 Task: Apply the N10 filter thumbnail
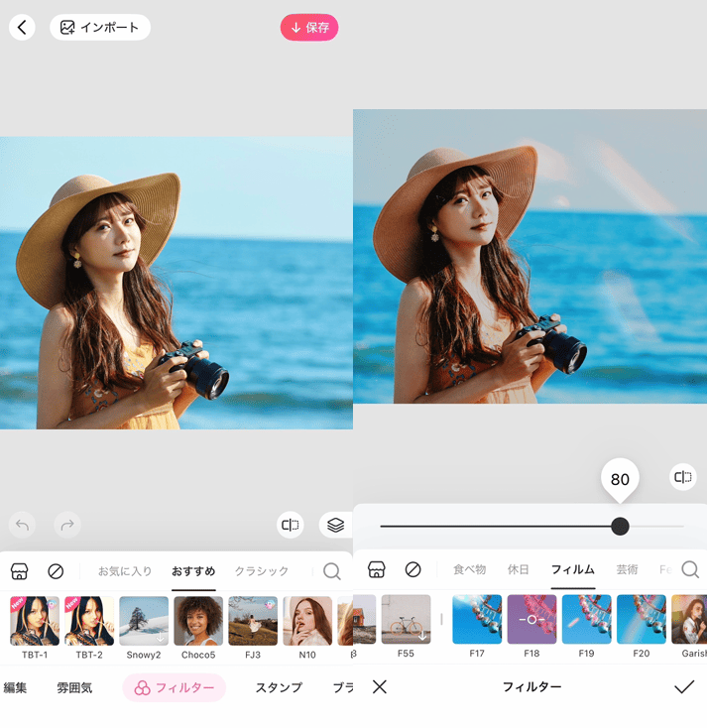pos(307,621)
